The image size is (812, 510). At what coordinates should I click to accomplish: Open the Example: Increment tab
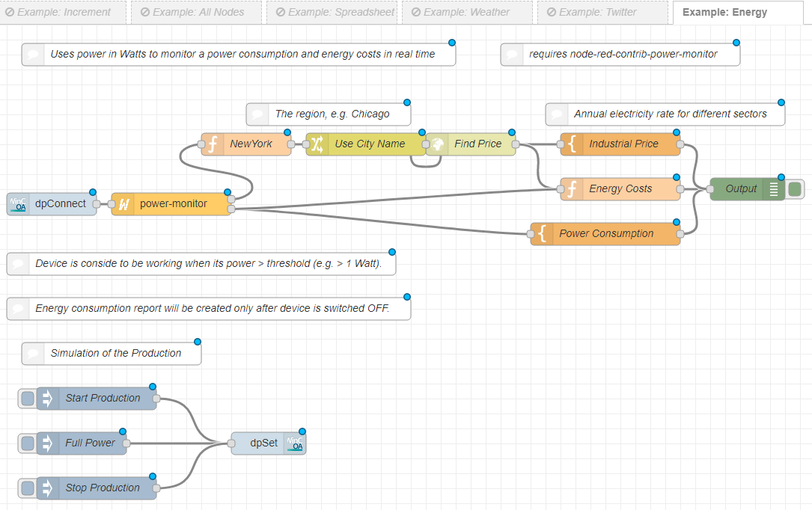[x=64, y=12]
